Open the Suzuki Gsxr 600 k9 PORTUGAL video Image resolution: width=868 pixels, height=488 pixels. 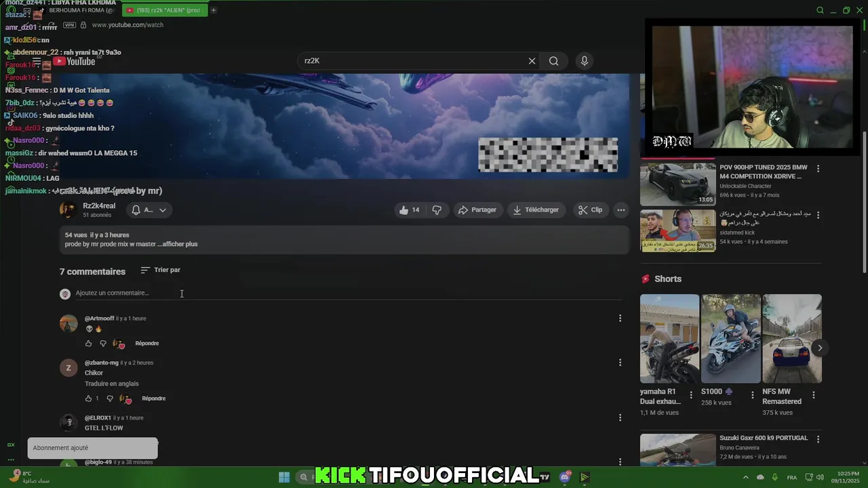(677, 450)
